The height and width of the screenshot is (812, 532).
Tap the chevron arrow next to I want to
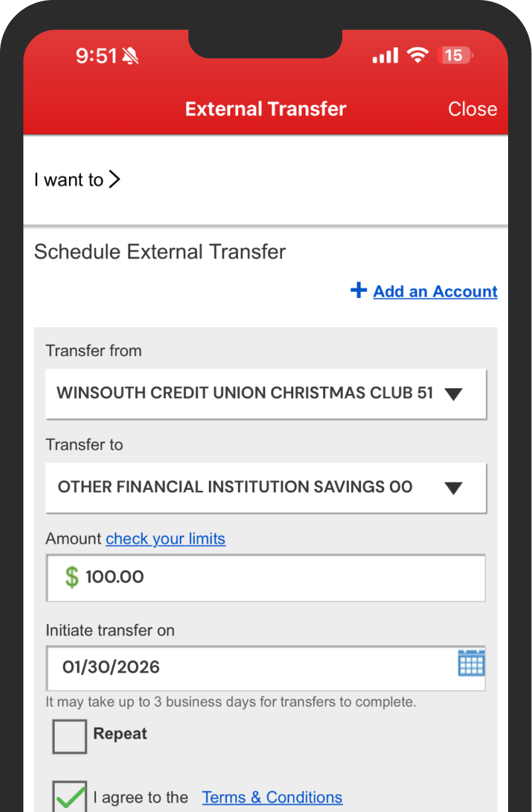(x=114, y=180)
